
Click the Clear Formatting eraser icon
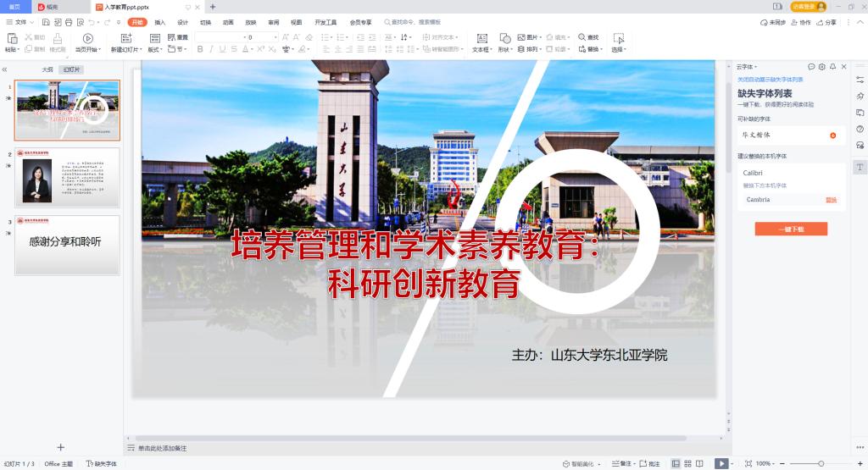[x=309, y=37]
